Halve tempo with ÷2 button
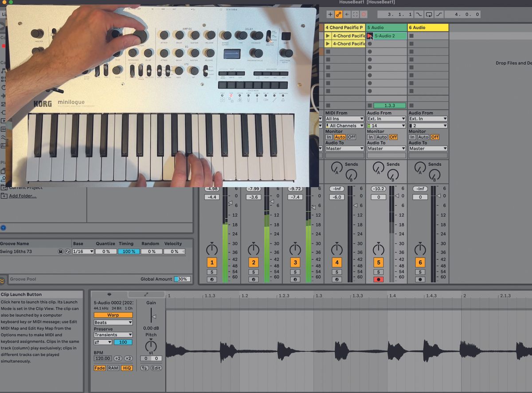 coord(118,358)
